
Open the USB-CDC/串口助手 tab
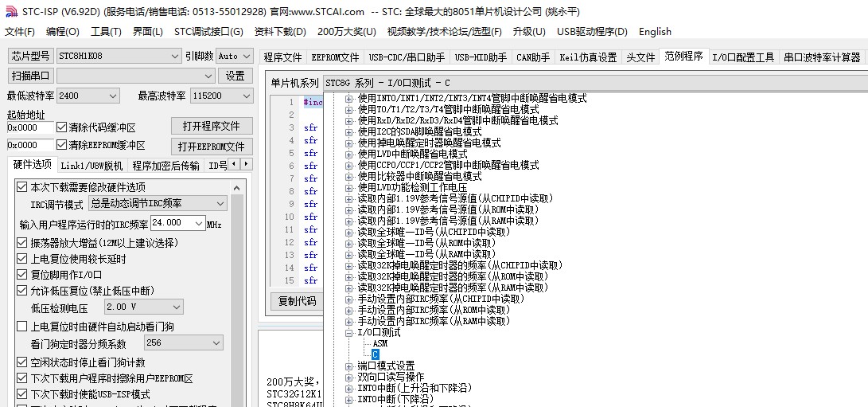pos(407,57)
